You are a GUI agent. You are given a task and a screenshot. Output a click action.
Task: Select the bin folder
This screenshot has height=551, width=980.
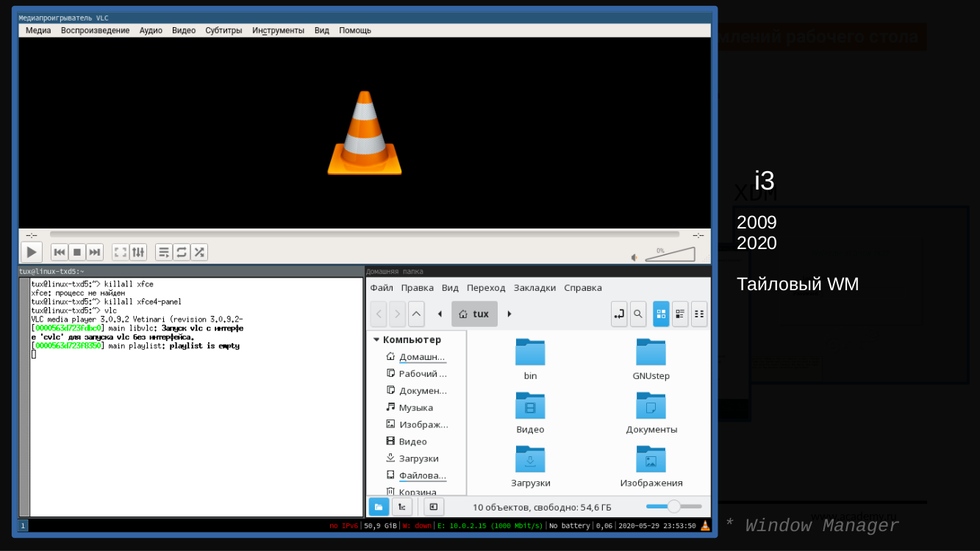[530, 359]
